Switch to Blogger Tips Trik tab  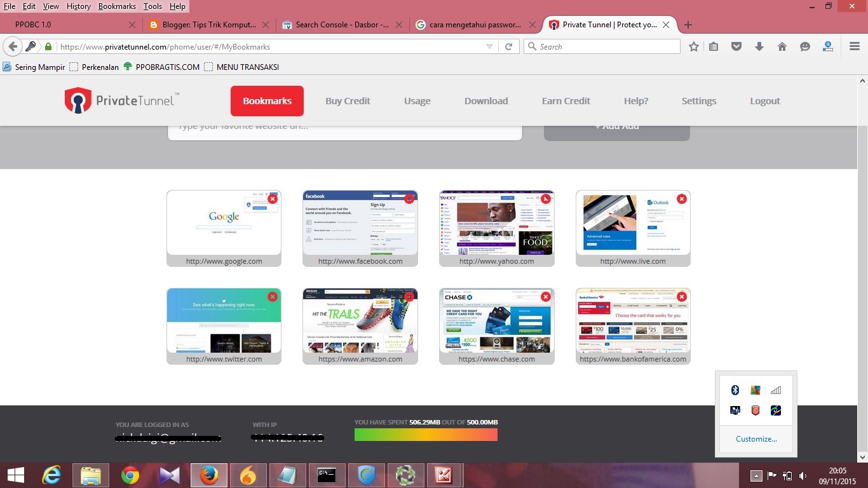tap(208, 25)
